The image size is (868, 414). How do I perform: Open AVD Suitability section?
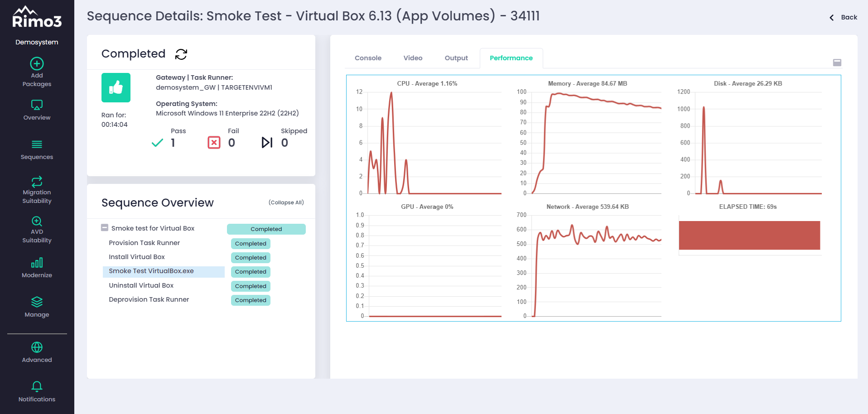click(37, 230)
